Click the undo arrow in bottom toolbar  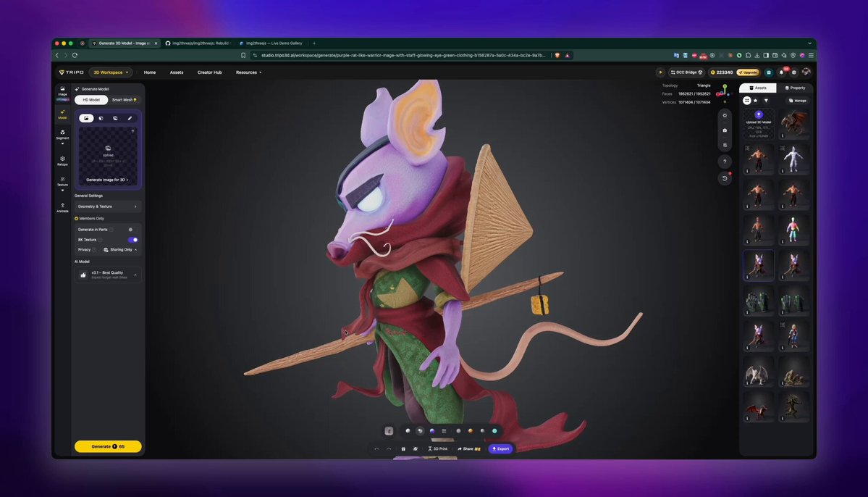377,448
